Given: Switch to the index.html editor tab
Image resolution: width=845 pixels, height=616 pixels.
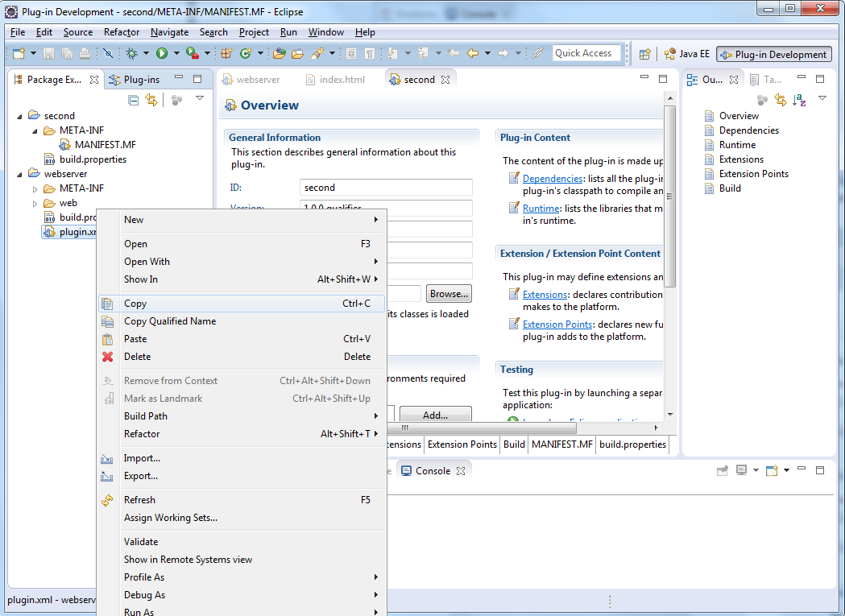Looking at the screenshot, I should [335, 80].
